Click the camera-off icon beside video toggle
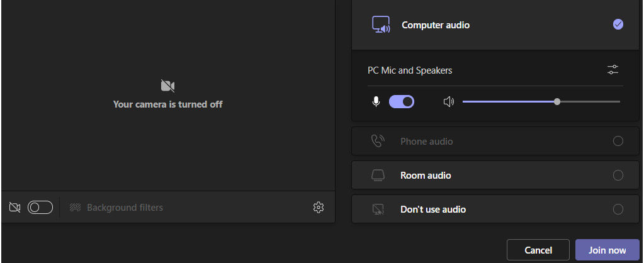 (14, 208)
